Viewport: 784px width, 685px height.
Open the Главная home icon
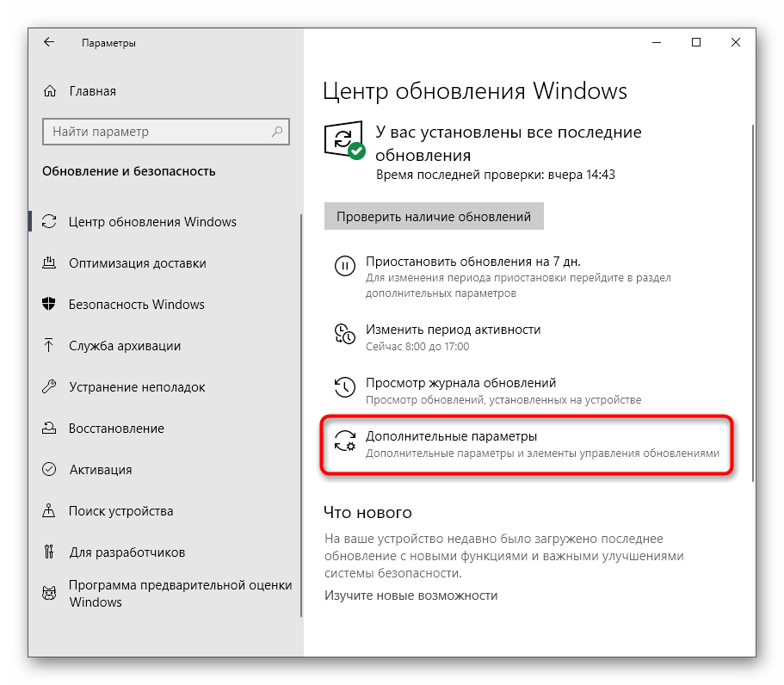click(50, 91)
